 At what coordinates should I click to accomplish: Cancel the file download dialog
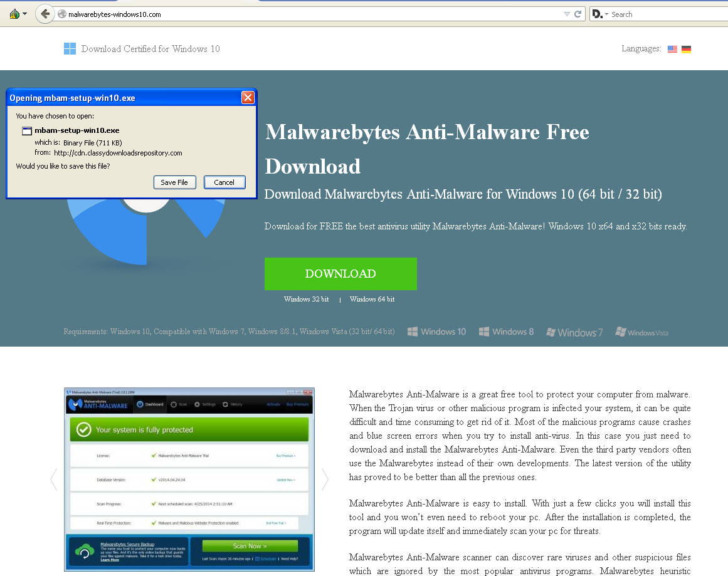point(224,182)
